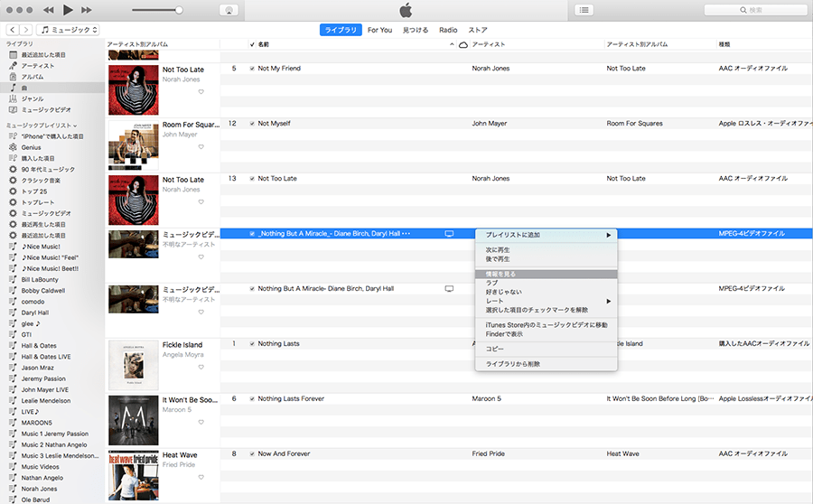Switch to the 見つける tab
The height and width of the screenshot is (504, 813).
click(416, 30)
